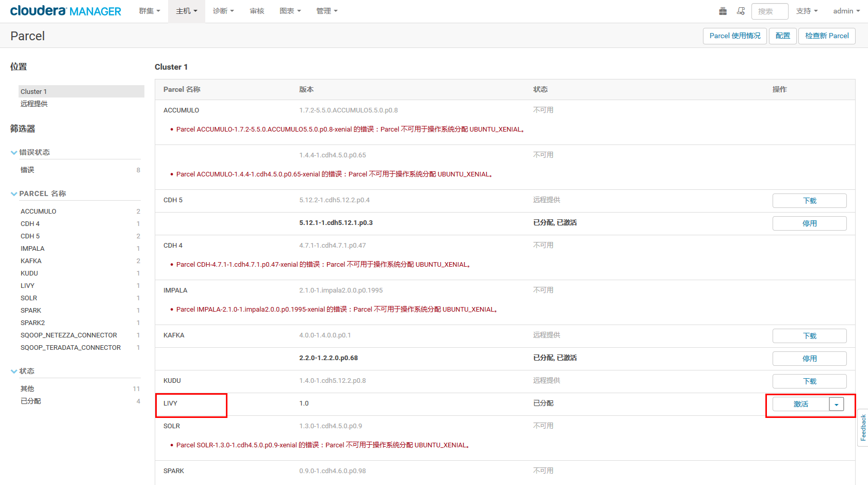Click the 状态 column header
This screenshot has height=485, width=868.
(x=541, y=89)
